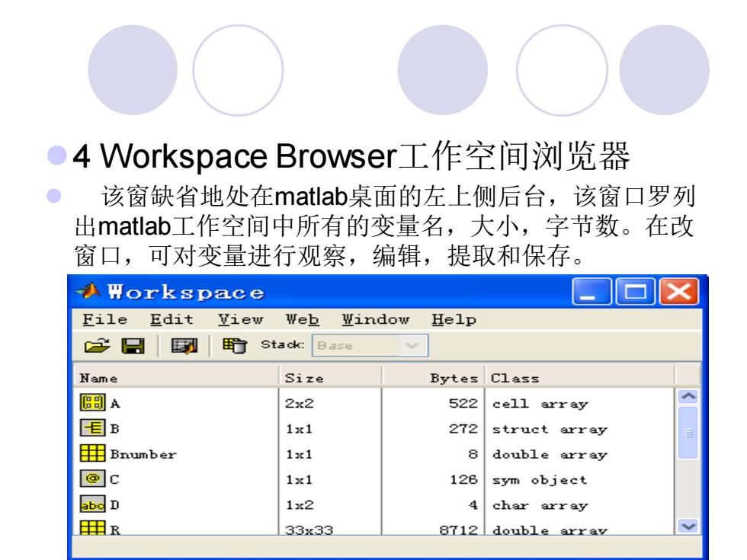Sort by the Name column header

[176, 378]
